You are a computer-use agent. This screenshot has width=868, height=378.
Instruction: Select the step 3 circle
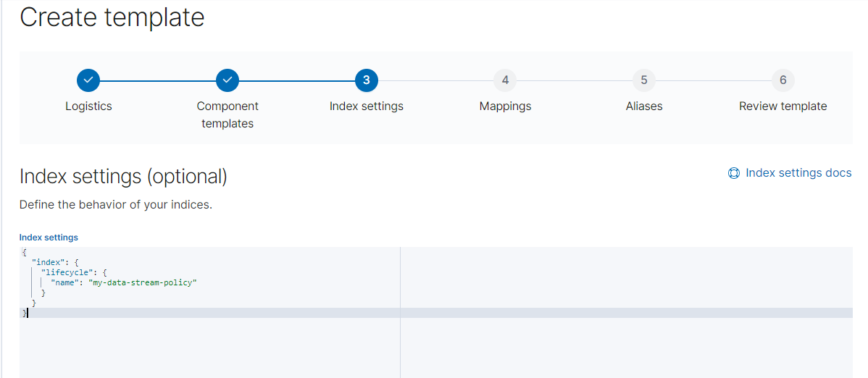366,80
